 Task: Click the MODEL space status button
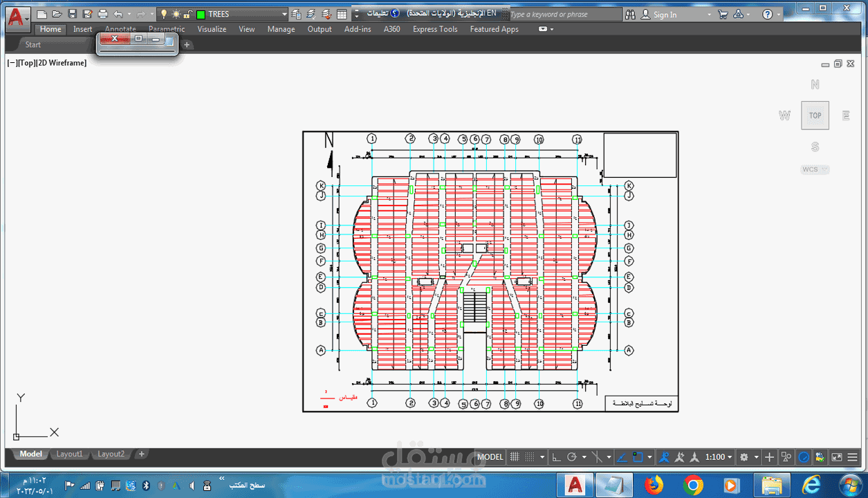tap(490, 457)
